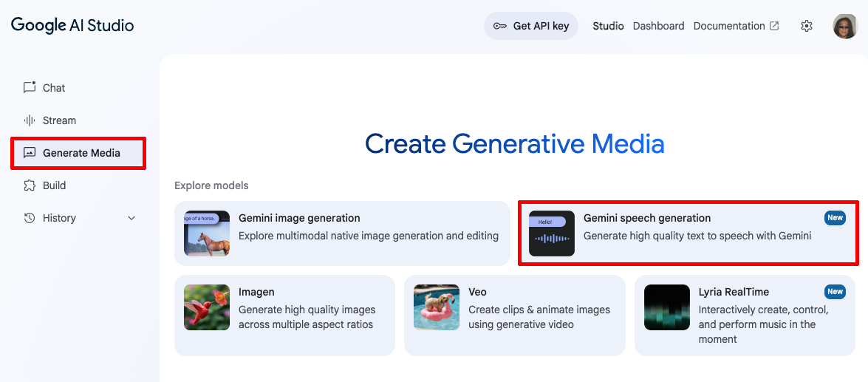Click the horse thumbnail for Gemini image generation

[x=207, y=233]
